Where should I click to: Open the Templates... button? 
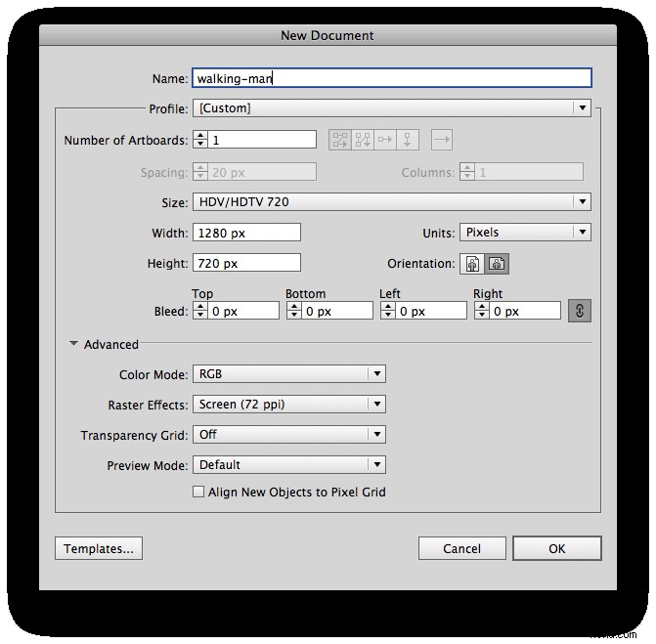pyautogui.click(x=99, y=548)
